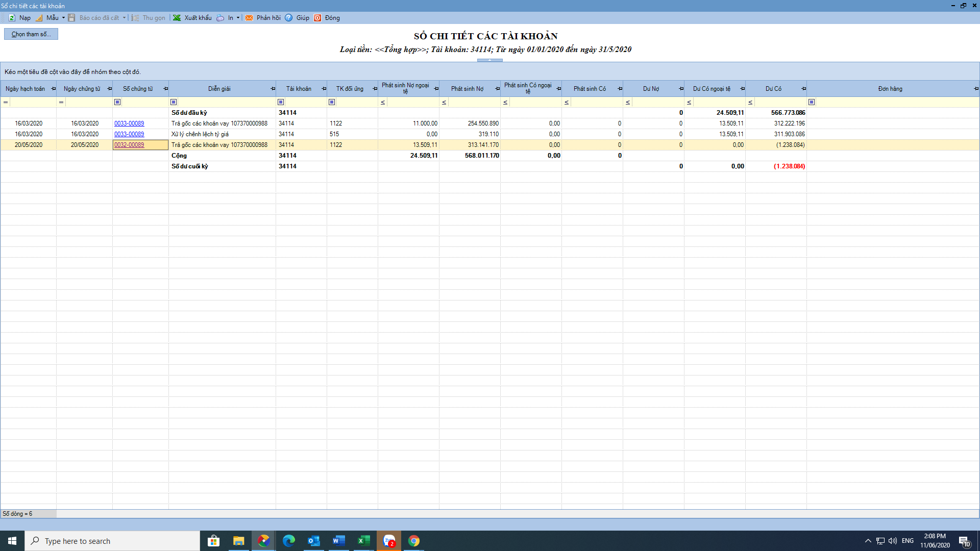Sort by Dư Có column header
The height and width of the screenshot is (551, 980).
coord(773,89)
